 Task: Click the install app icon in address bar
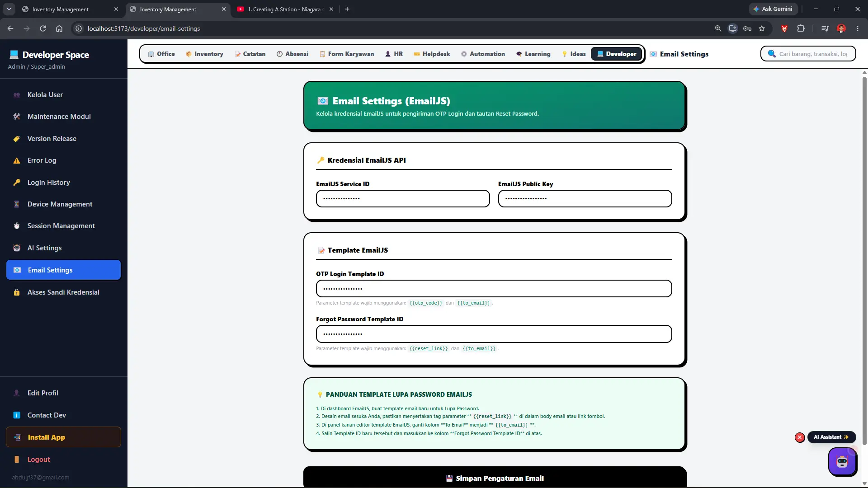[733, 28]
